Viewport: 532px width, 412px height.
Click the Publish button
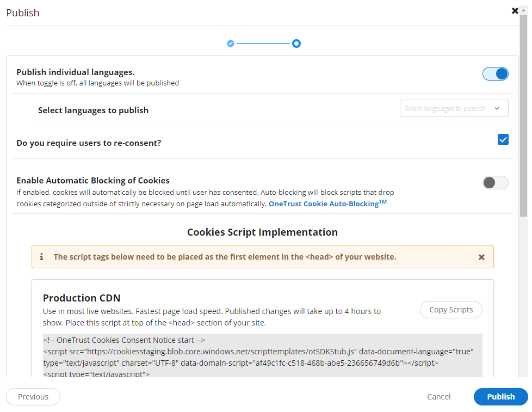point(500,396)
